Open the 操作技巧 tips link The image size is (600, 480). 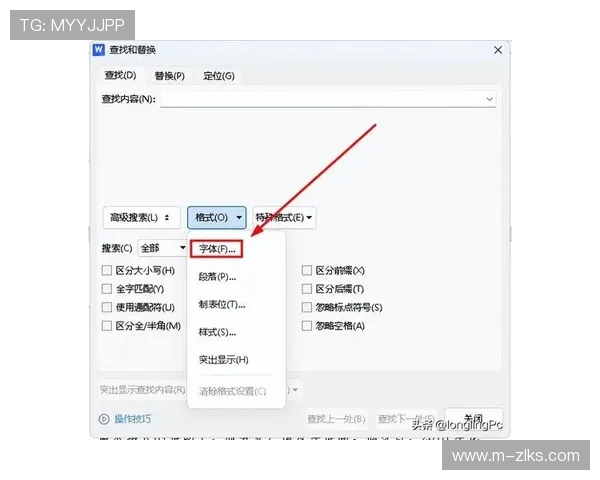click(133, 419)
